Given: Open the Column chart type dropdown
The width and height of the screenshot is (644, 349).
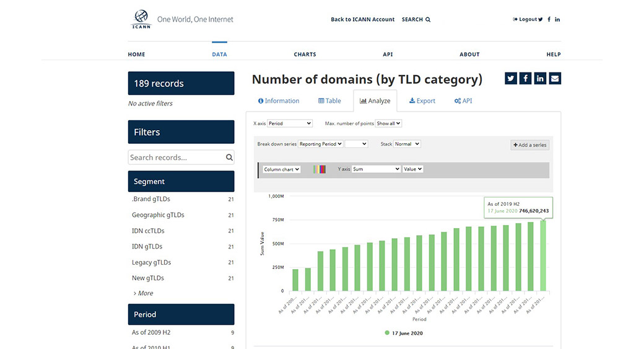Looking at the screenshot, I should coord(282,169).
